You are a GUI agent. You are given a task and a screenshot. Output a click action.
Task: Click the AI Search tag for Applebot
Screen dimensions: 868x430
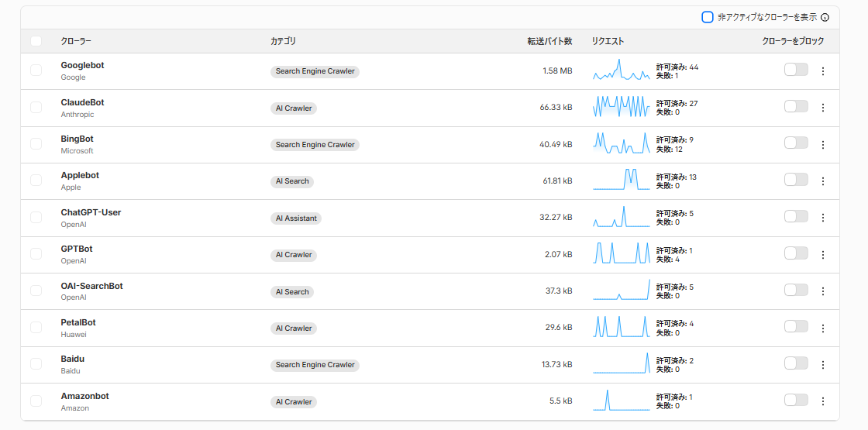(292, 181)
